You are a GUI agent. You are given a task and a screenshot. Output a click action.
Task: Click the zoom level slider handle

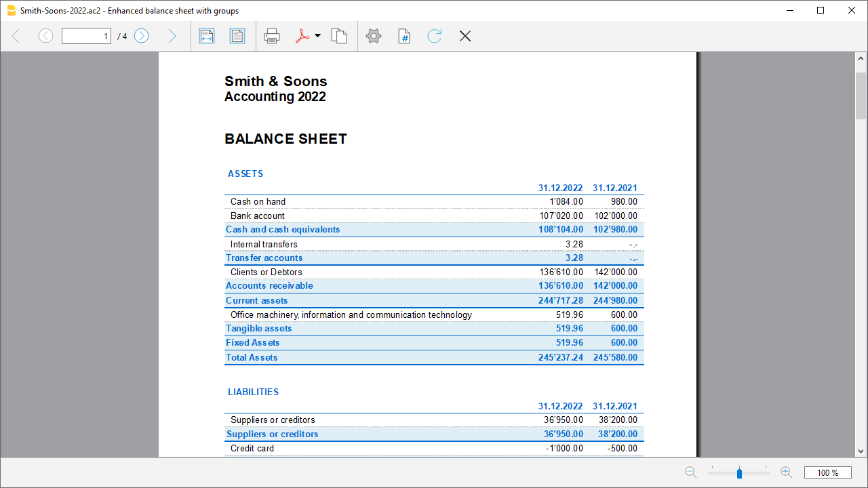coord(739,472)
